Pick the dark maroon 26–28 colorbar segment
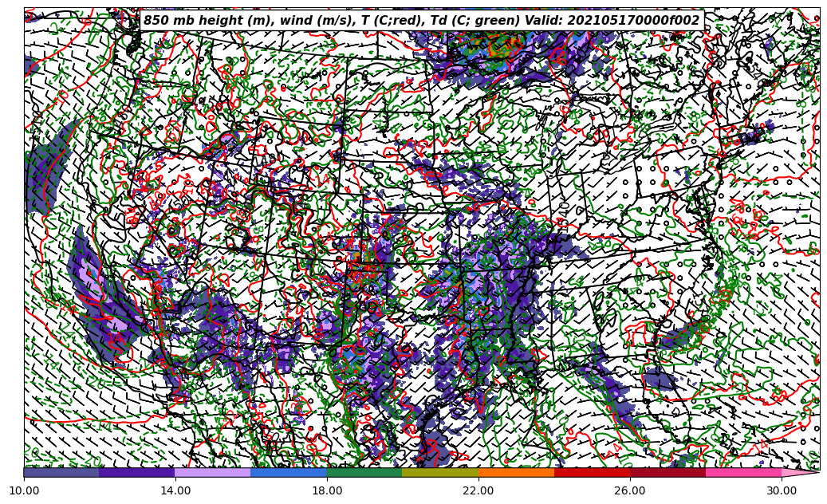 pyautogui.click(x=668, y=472)
